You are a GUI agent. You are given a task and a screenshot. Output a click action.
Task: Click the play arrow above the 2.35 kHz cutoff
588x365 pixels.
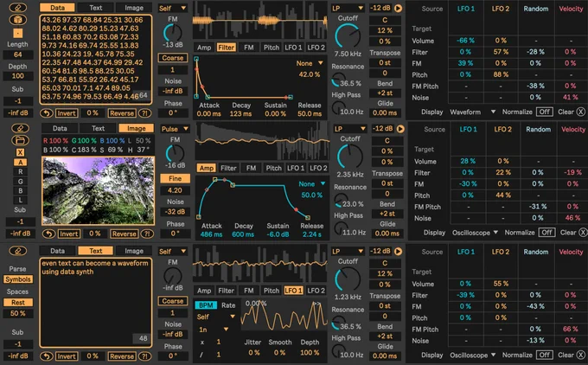point(400,129)
